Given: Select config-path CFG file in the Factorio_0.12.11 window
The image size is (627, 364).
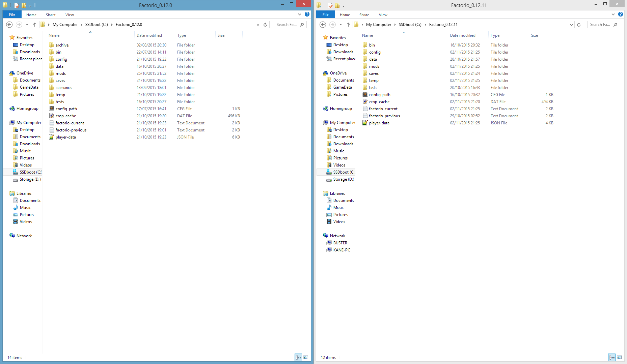Looking at the screenshot, I should [x=380, y=95].
